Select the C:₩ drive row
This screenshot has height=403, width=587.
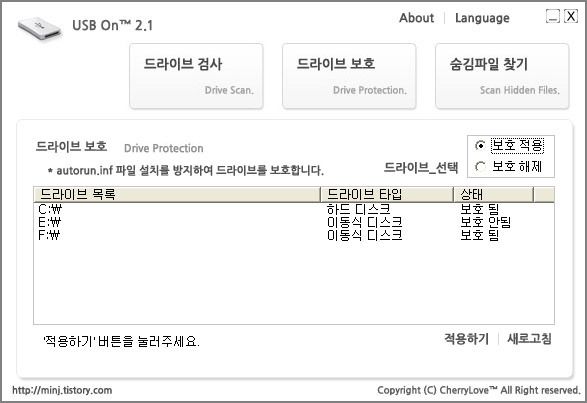pos(294,209)
